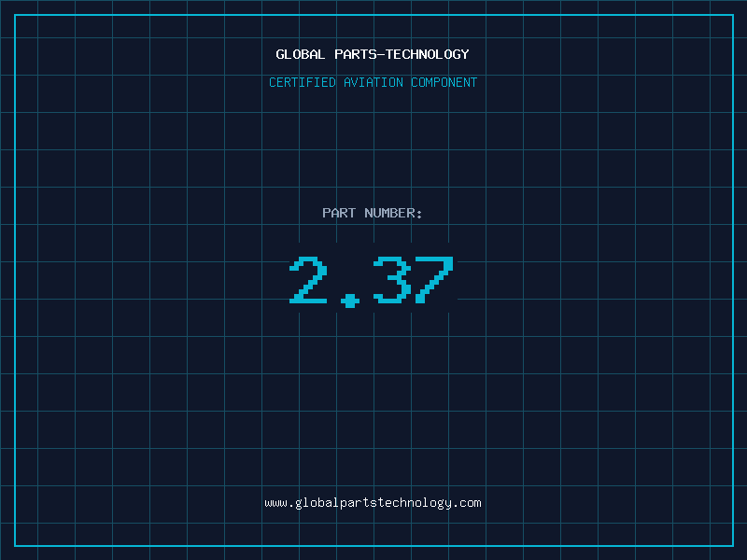Open the www.globalpartstechnology.com link
Image resolution: width=747 pixels, height=560 pixels.
tap(373, 503)
